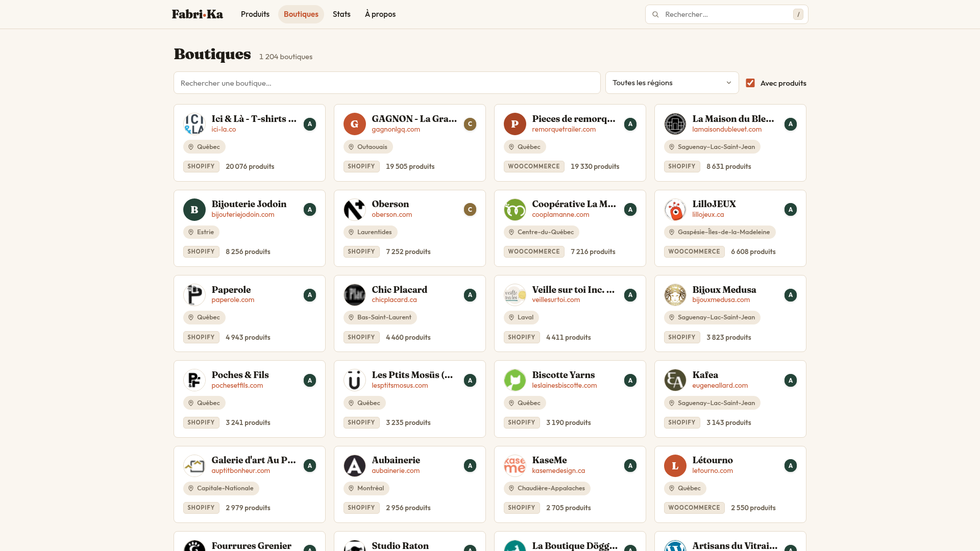Open the Kafea store title
Screen dimensions: 980x551
pyautogui.click(x=705, y=375)
